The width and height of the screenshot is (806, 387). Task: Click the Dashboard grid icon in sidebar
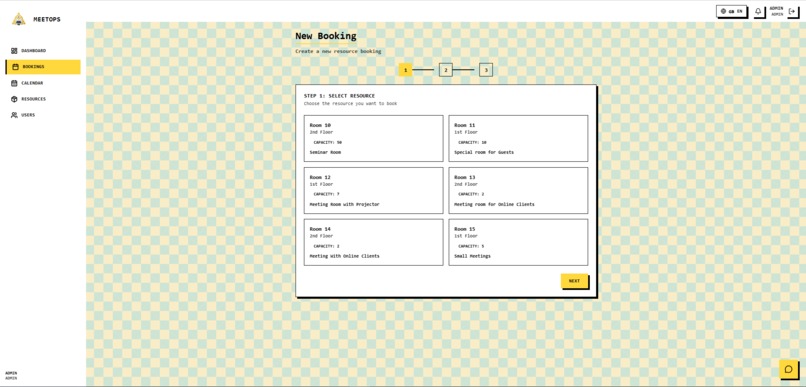click(x=14, y=51)
